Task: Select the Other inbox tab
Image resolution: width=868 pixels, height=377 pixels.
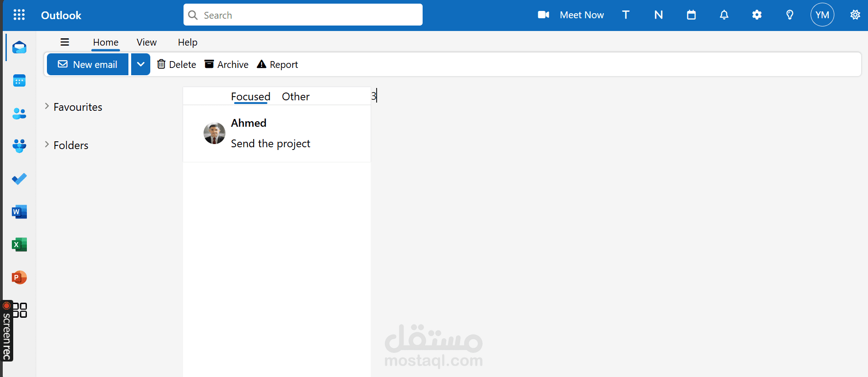Action: point(296,97)
